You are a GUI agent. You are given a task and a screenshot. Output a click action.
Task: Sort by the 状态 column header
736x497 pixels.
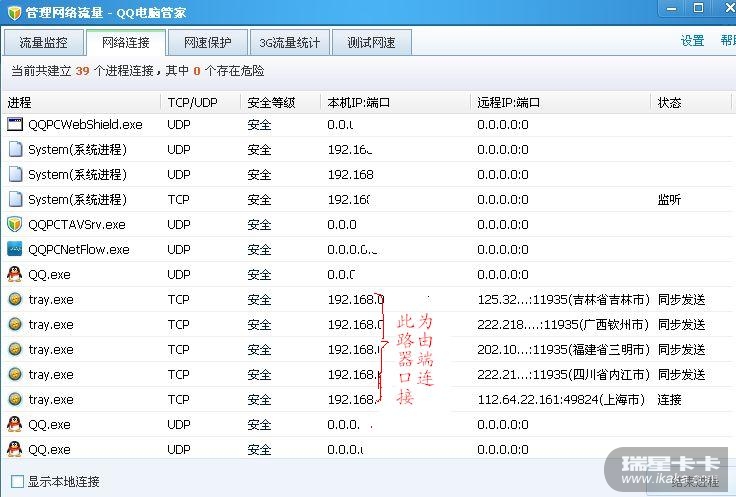[x=691, y=102]
